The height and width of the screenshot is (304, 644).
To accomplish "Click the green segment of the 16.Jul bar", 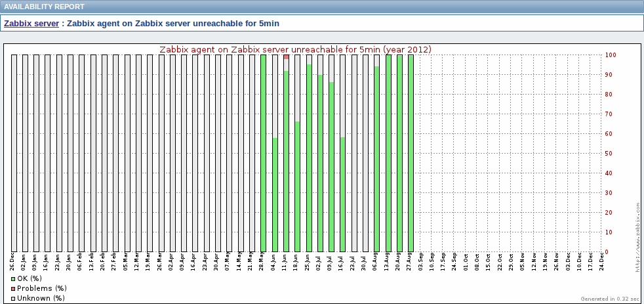I will click(342, 194).
